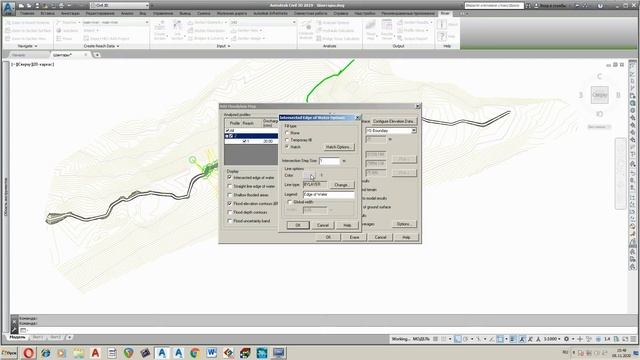Click Cancel in Edge of Water Options
This screenshot has width=640, height=360.
coord(323,225)
